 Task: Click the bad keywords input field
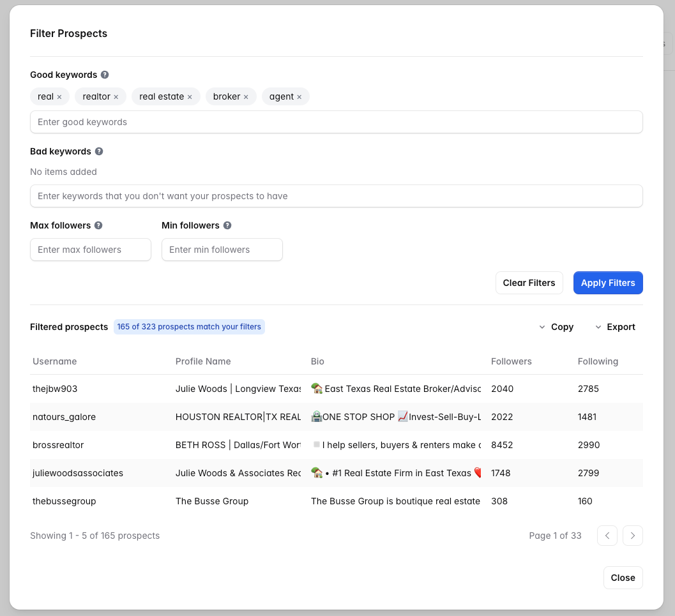(336, 196)
